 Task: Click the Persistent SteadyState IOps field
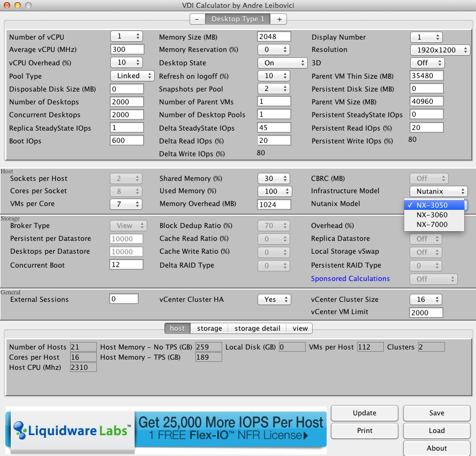tap(427, 115)
